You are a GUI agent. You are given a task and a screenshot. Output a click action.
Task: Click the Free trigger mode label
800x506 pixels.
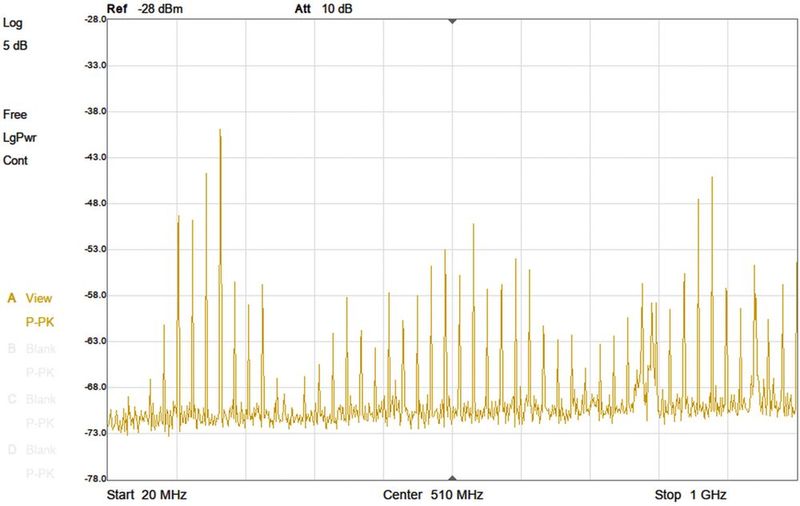pyautogui.click(x=15, y=114)
